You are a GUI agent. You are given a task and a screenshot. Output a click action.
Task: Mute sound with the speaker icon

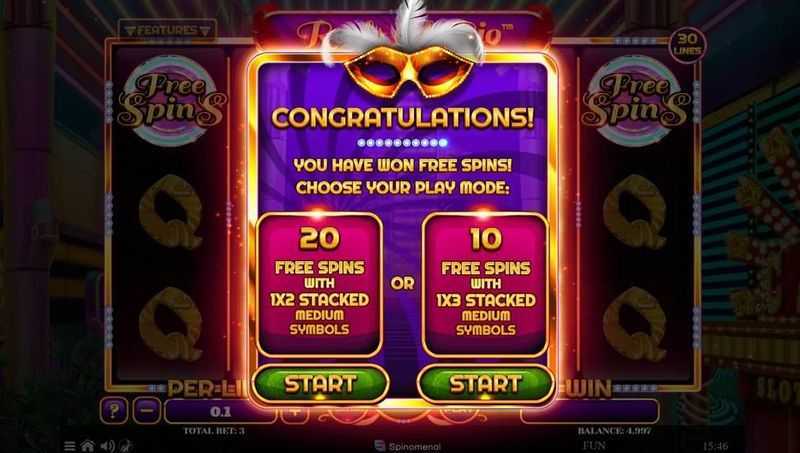107,446
